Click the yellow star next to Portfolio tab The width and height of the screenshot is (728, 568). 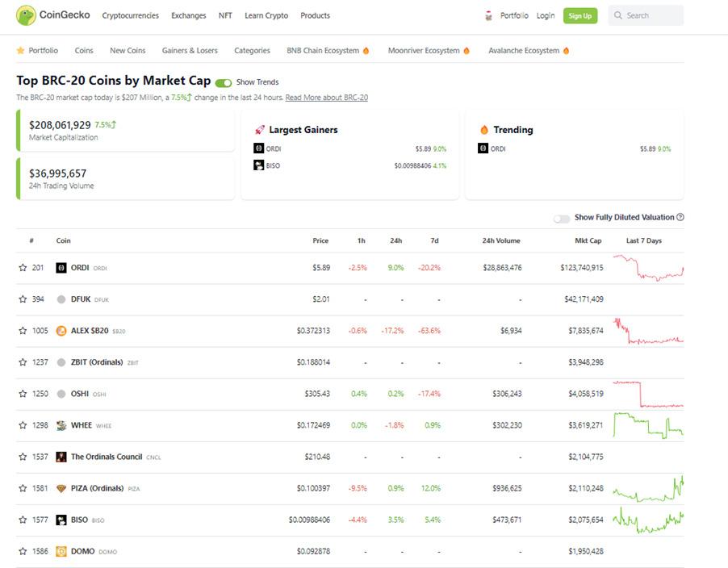coord(20,50)
